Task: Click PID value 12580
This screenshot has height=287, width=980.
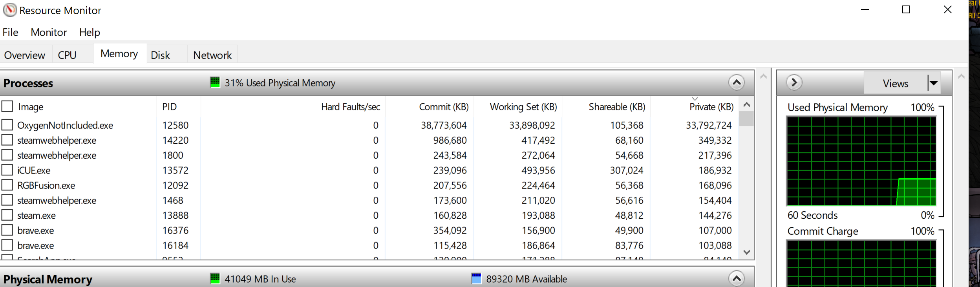Action: point(176,125)
